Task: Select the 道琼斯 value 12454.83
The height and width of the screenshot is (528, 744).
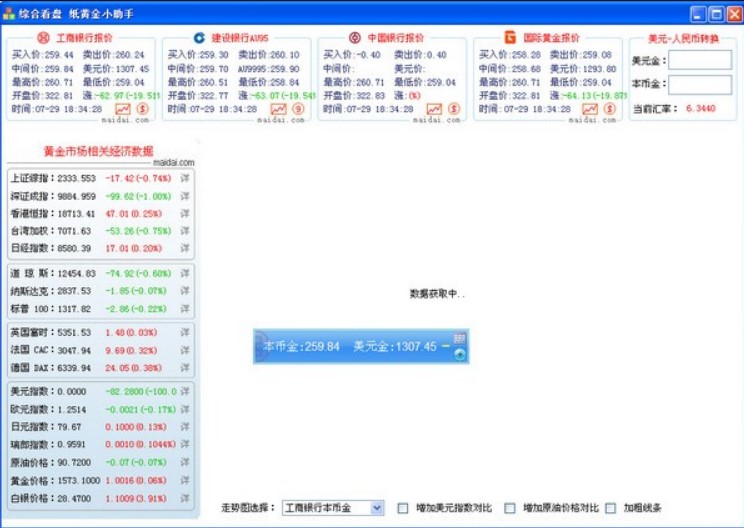Action: pos(76,273)
